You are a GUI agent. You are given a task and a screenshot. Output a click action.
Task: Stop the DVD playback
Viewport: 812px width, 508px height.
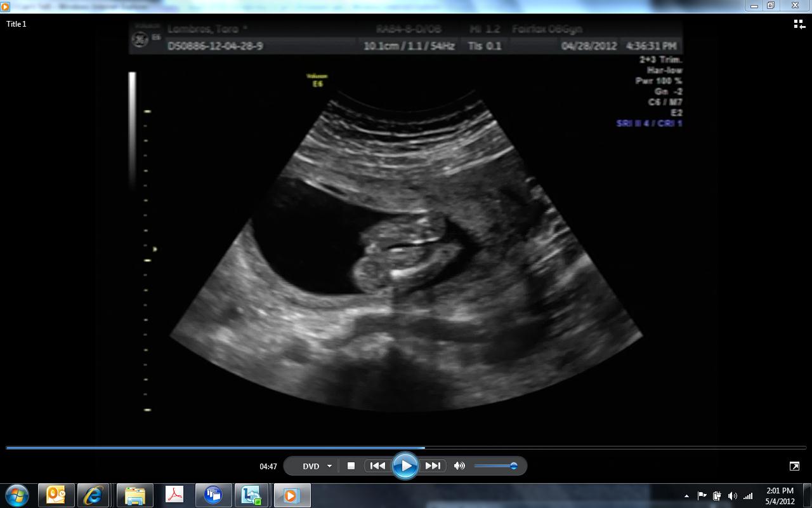(351, 465)
